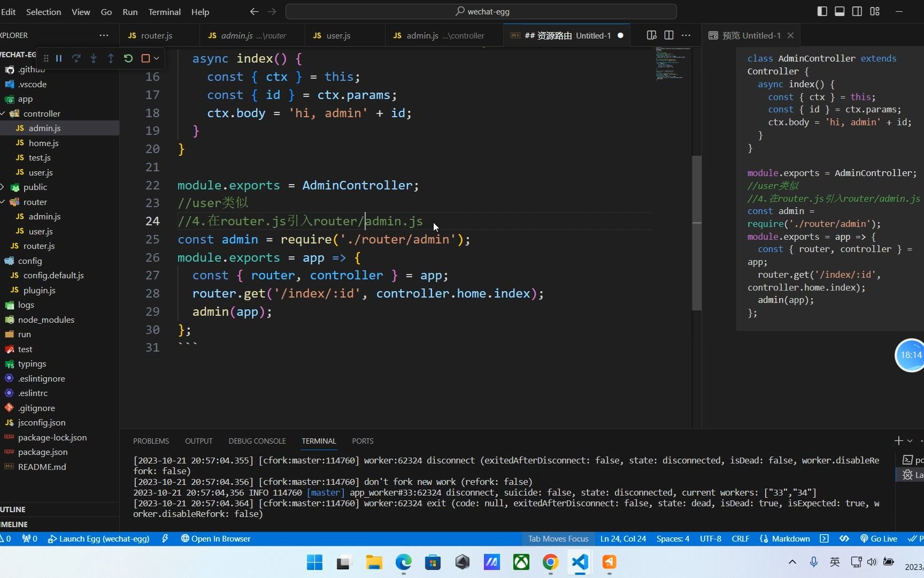Start Go Live server
This screenshot has height=578, width=924.
pos(879,538)
